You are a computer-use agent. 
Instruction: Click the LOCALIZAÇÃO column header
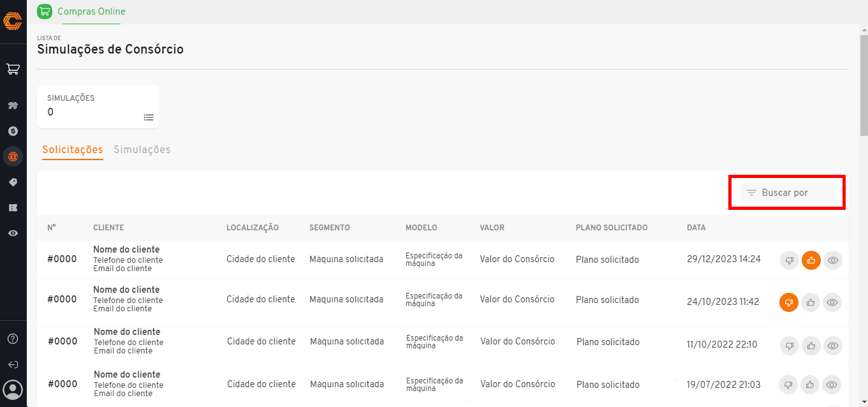(x=253, y=228)
